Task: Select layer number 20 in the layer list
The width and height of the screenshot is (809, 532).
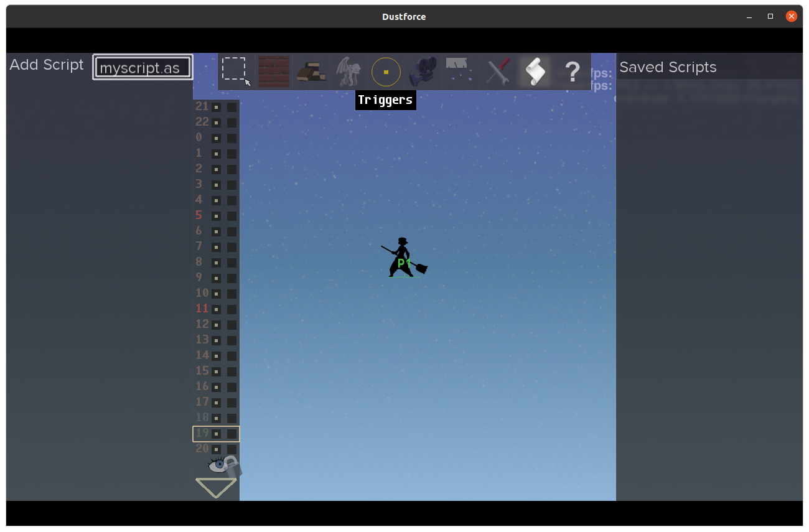Action: [x=202, y=449]
